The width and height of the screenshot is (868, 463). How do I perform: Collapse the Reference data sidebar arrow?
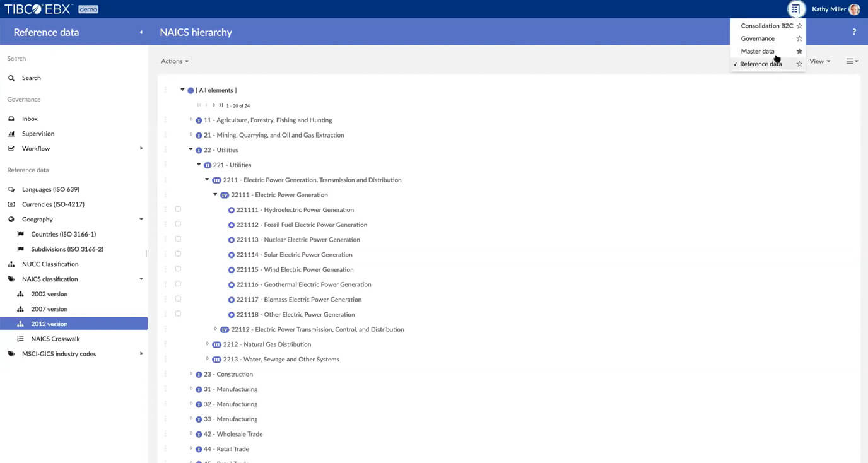[141, 32]
